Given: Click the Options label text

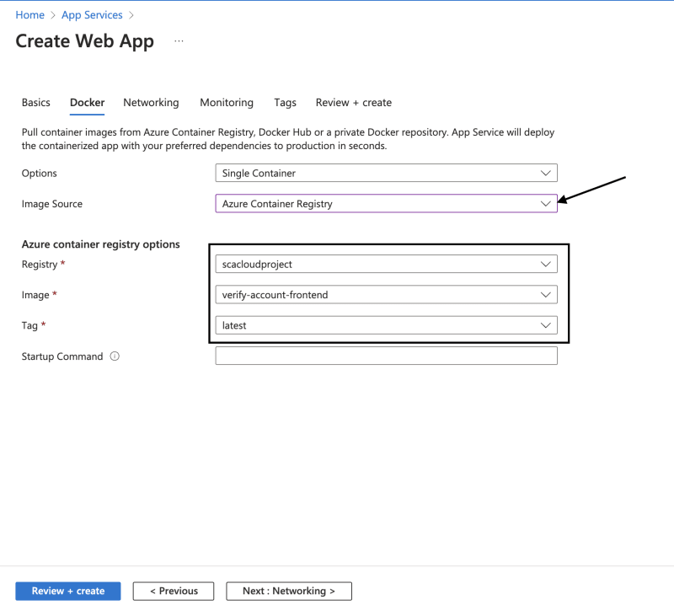Looking at the screenshot, I should click(39, 174).
